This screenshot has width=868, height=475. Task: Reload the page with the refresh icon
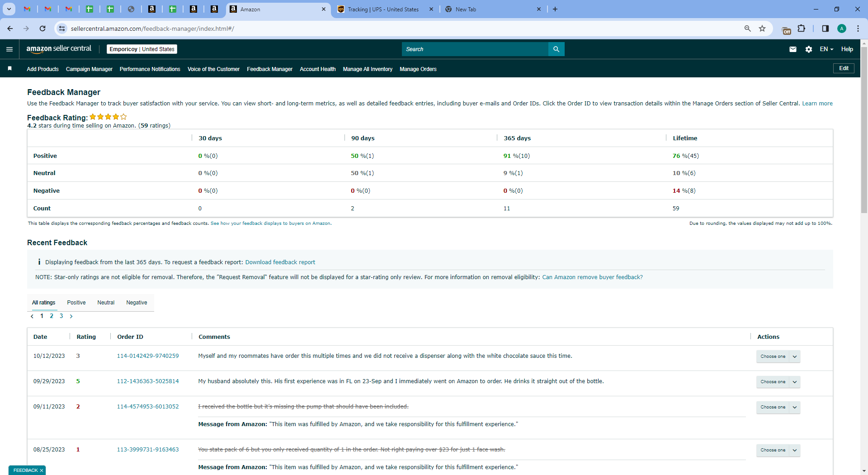42,28
